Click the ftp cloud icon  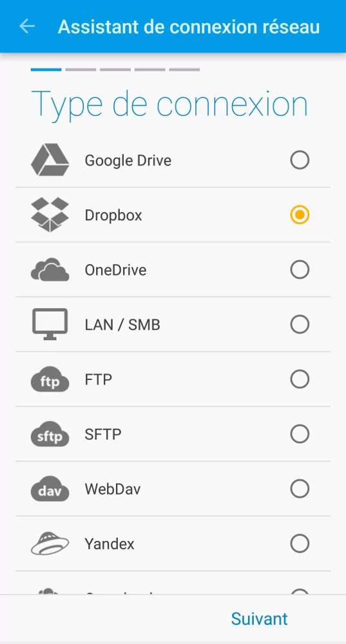(50, 379)
